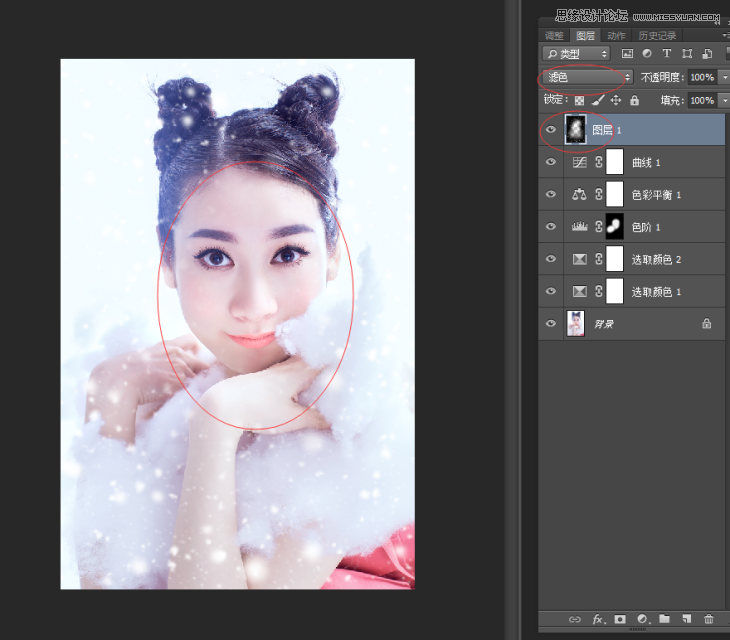Open the 滤色 blend mode dropdown
730x640 pixels.
click(x=587, y=77)
